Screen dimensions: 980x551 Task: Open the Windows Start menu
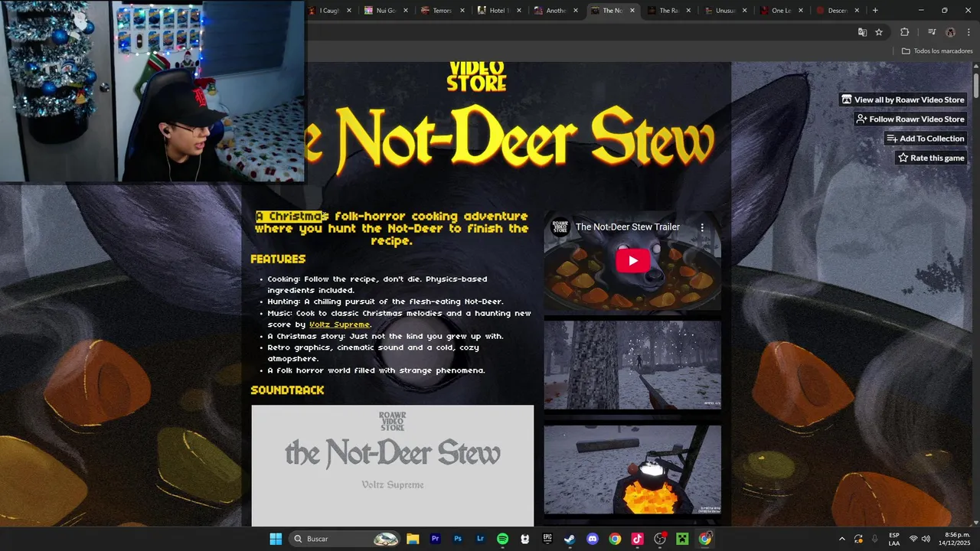pyautogui.click(x=276, y=539)
